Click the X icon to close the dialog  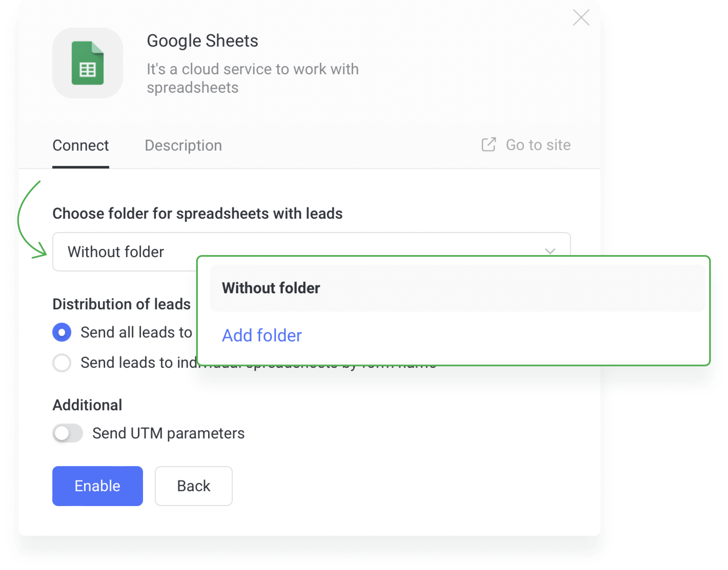coord(581,18)
